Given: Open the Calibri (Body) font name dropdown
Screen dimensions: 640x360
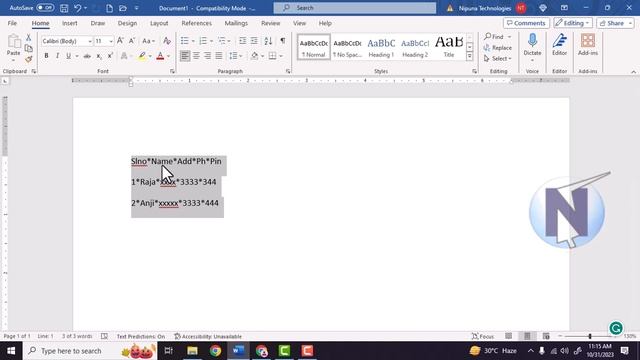Looking at the screenshot, I should (x=90, y=41).
